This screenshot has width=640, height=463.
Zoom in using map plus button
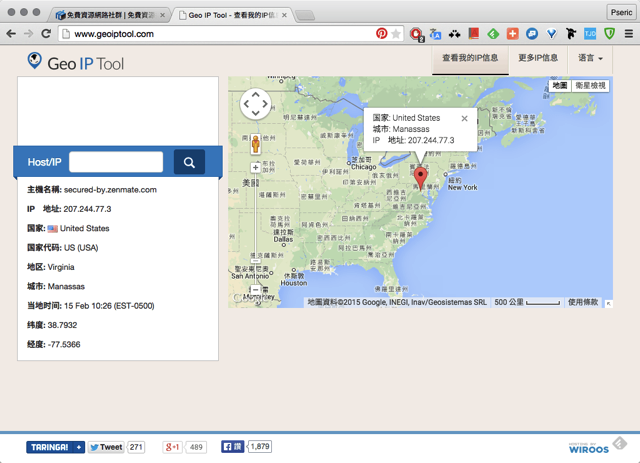[255, 168]
